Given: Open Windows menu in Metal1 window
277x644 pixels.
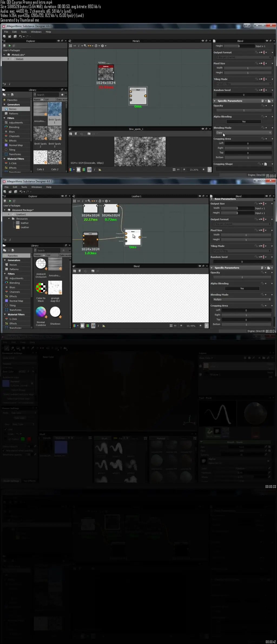Looking at the screenshot, I should click(36, 32).
